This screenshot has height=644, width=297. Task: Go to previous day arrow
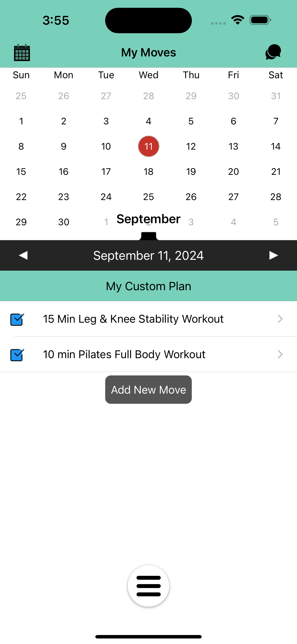click(x=23, y=255)
